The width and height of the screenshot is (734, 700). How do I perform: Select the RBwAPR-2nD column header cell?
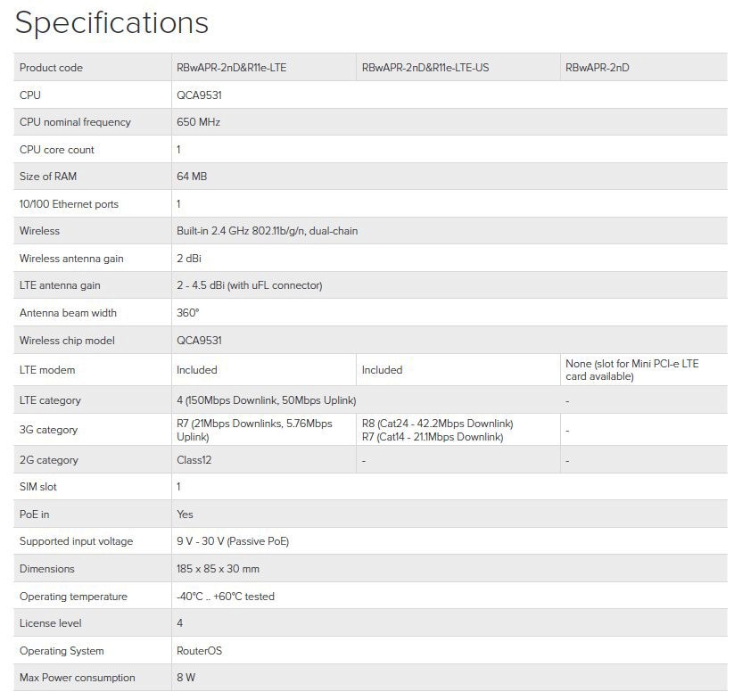(597, 68)
